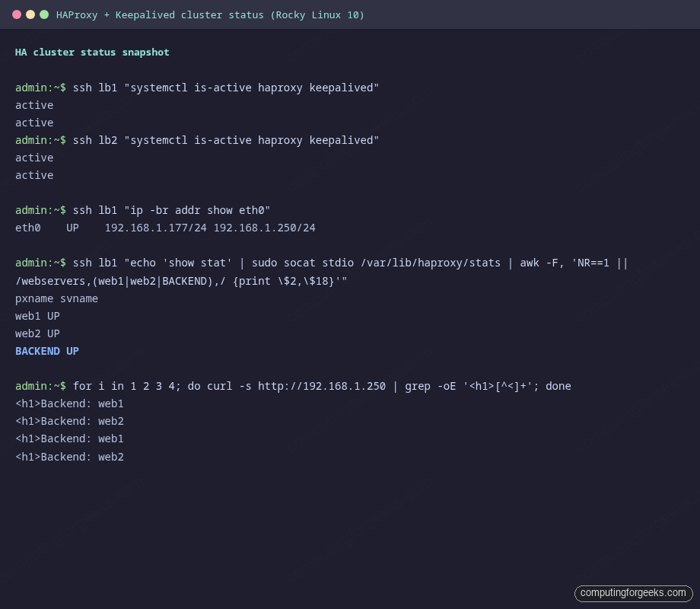Click the first Backend: web1 output

[69, 403]
